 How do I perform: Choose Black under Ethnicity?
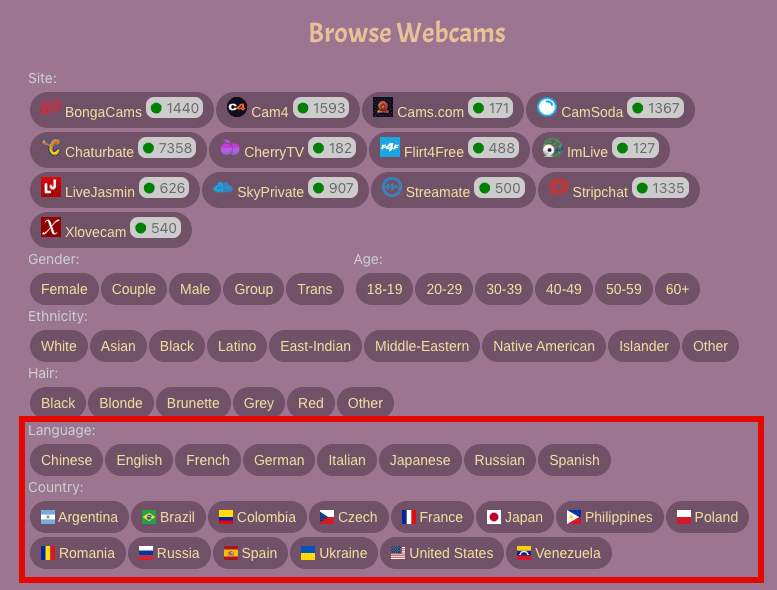(x=177, y=346)
